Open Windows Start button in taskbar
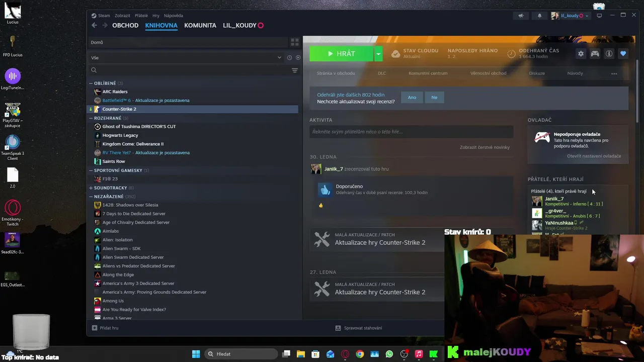 [196, 354]
